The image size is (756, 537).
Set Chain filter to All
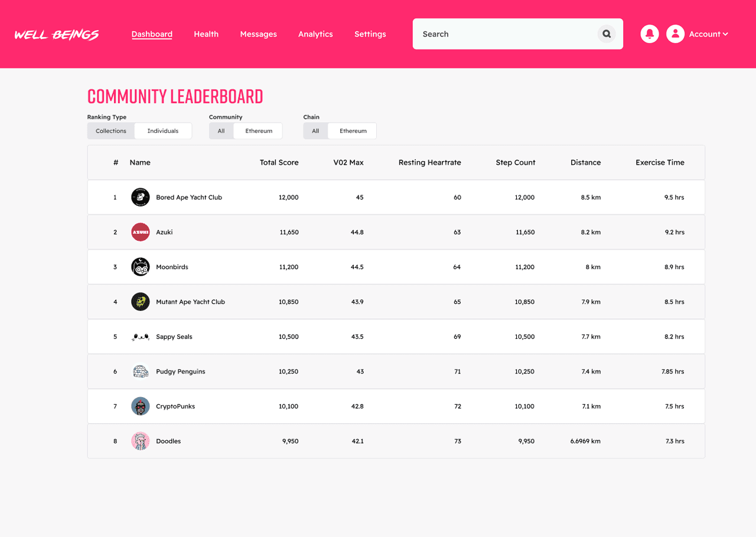[x=315, y=131]
